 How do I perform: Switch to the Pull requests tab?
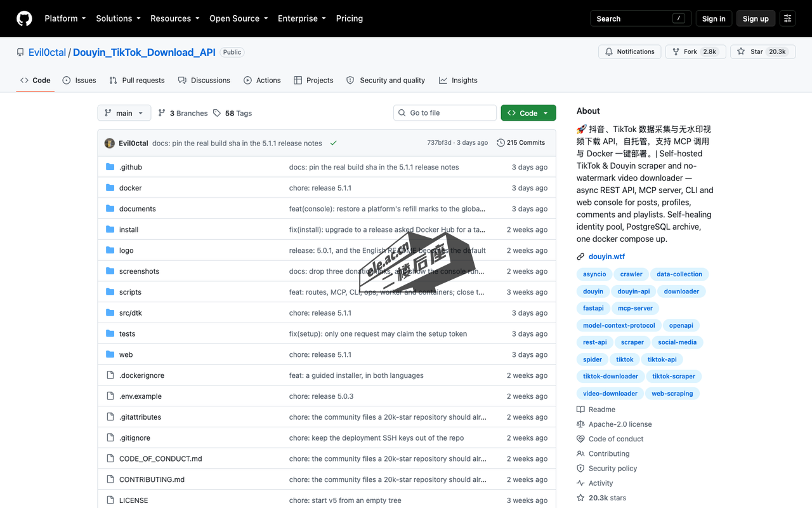pyautogui.click(x=136, y=80)
